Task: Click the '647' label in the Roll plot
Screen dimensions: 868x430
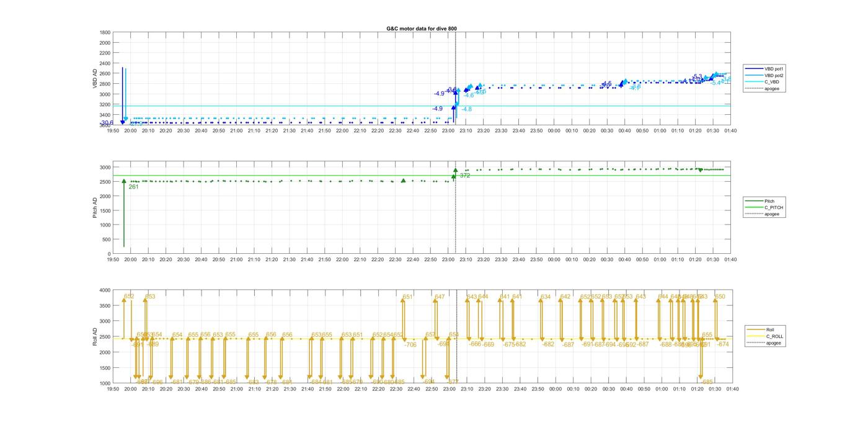Action: coord(440,297)
